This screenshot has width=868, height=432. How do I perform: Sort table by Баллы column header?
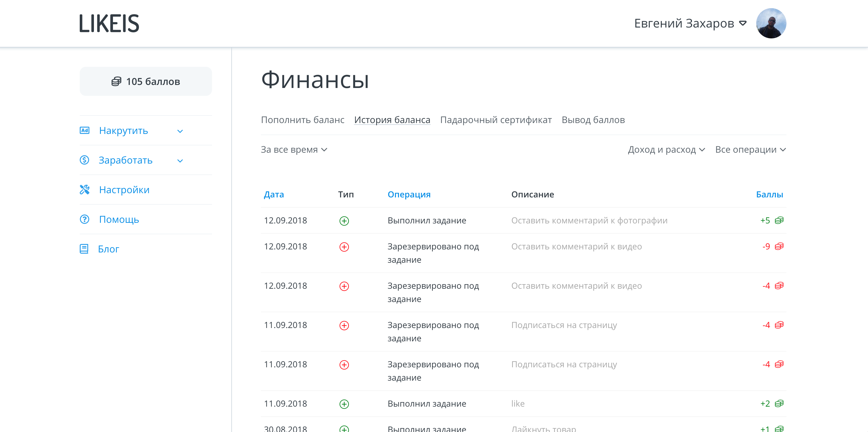[769, 194]
